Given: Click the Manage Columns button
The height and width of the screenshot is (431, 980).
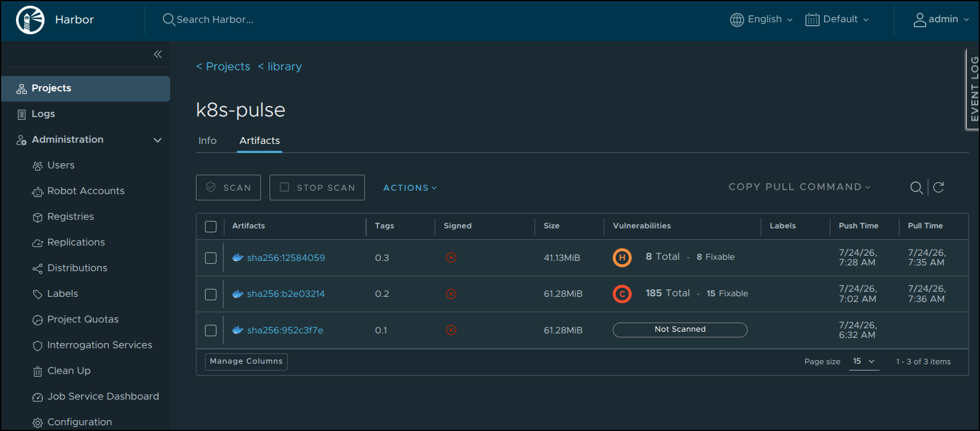Looking at the screenshot, I should [246, 361].
